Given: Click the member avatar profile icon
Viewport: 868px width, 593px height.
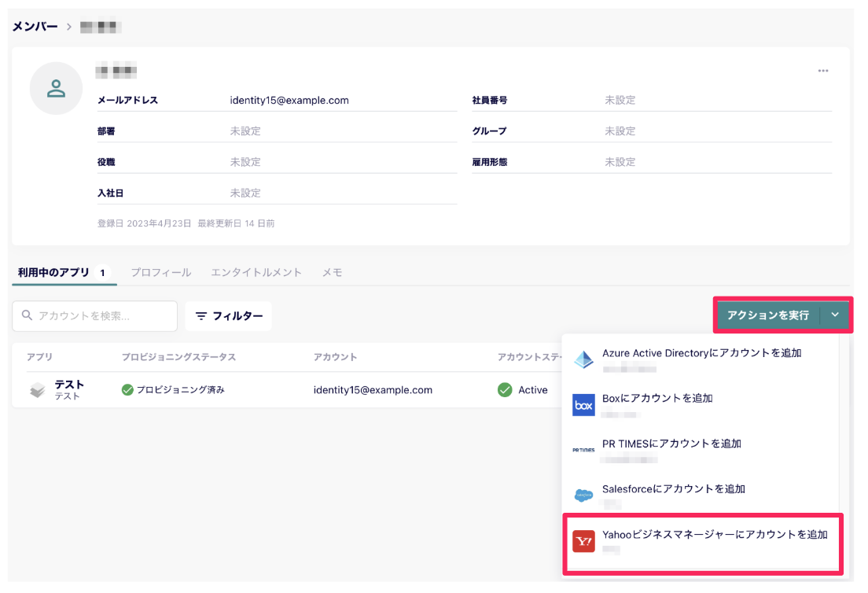Looking at the screenshot, I should 56,88.
